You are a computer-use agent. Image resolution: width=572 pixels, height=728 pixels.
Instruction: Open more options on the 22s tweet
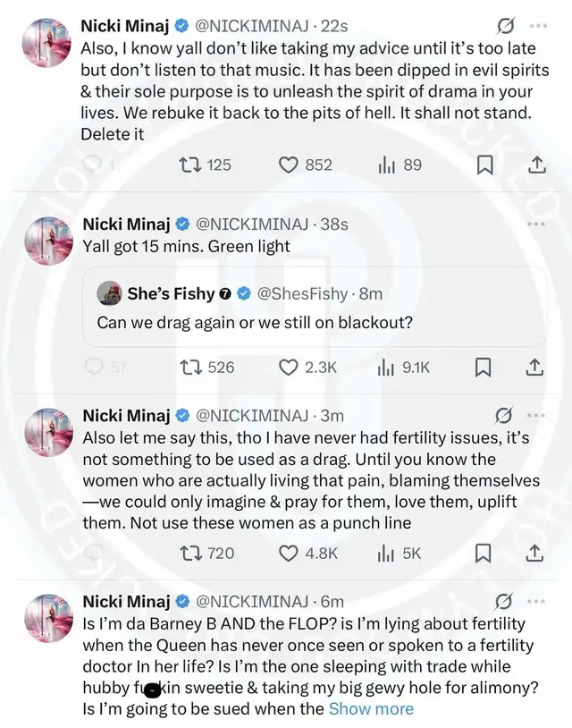[537, 24]
